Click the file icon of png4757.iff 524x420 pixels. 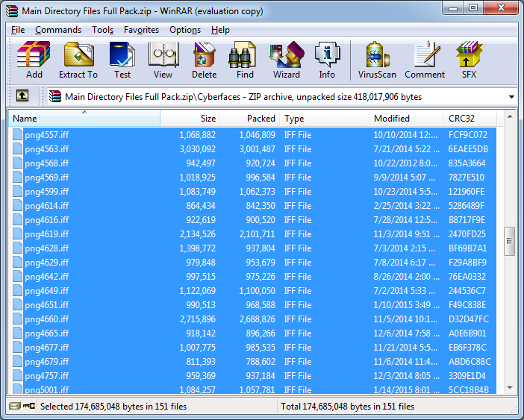pyautogui.click(x=17, y=375)
